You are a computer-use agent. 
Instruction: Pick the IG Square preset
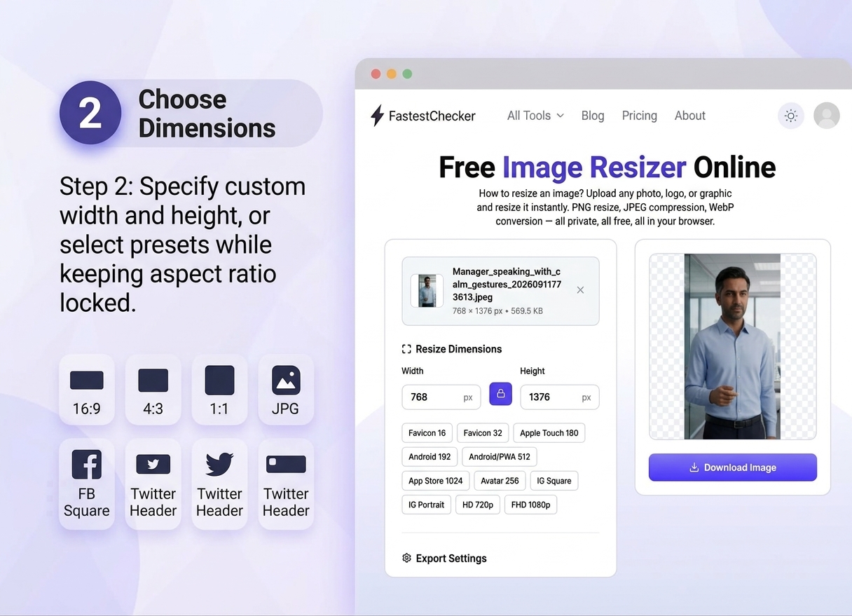click(554, 481)
